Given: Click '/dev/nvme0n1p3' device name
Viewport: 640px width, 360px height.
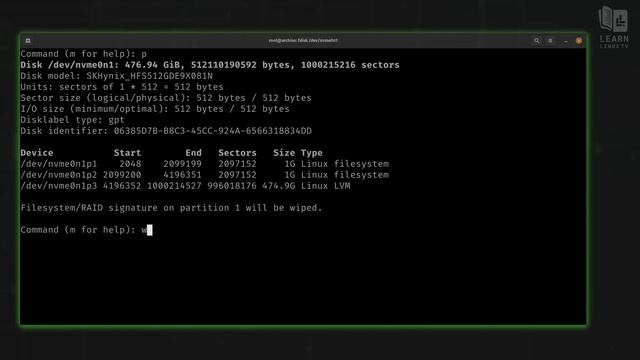Looking at the screenshot, I should point(59,186).
